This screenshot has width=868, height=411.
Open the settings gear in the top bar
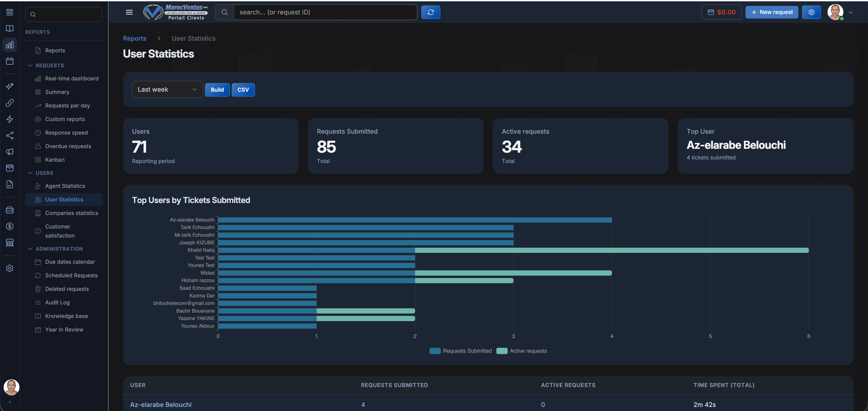[x=811, y=12]
